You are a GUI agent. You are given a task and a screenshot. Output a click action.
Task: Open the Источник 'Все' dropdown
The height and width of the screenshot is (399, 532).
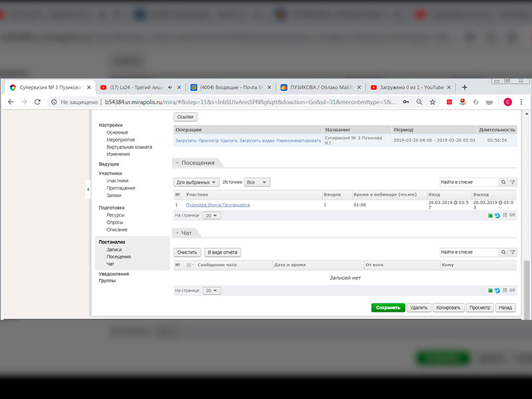257,182
